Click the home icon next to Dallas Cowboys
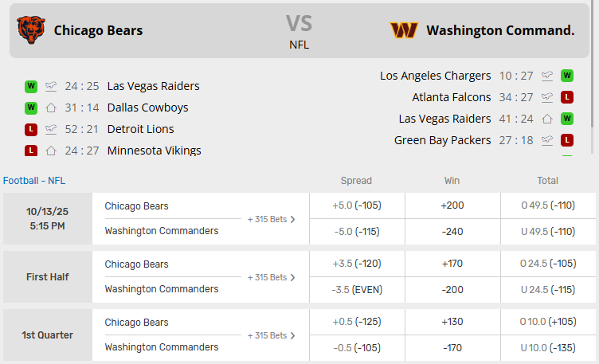Viewport: 599px width, 364px height. pos(52,108)
